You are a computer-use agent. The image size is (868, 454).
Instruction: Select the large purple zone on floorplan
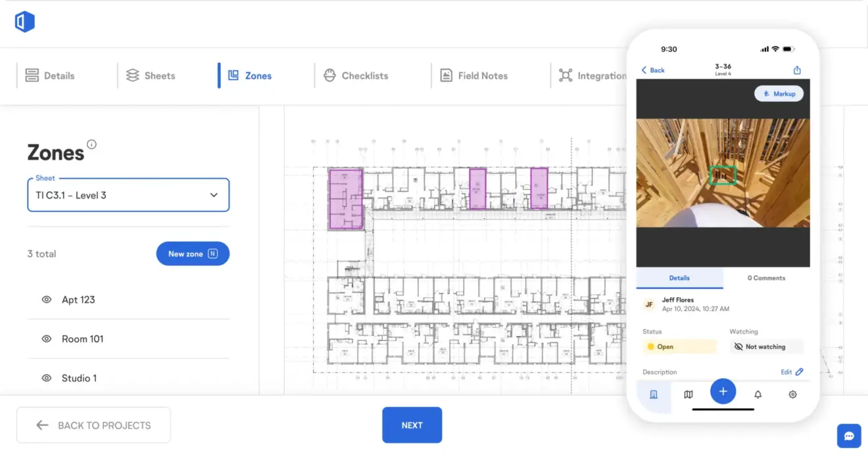pos(345,199)
